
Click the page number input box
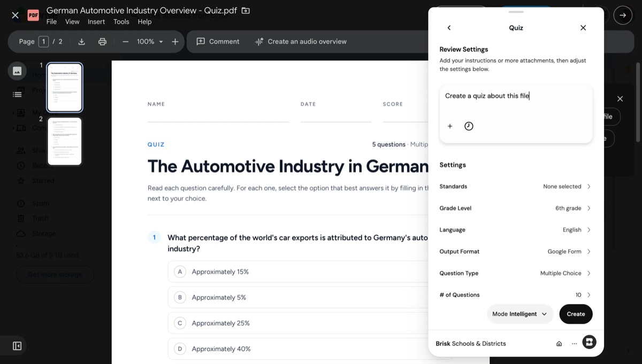coord(43,42)
